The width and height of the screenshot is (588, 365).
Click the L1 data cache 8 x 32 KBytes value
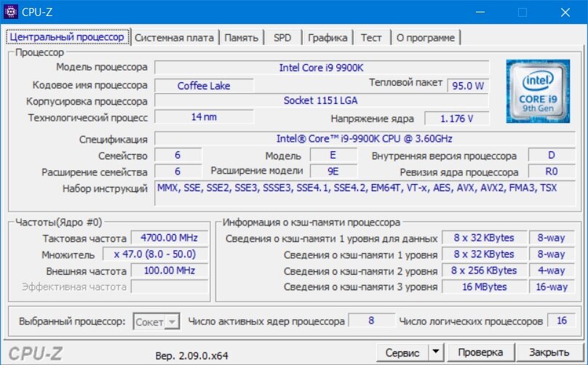484,238
